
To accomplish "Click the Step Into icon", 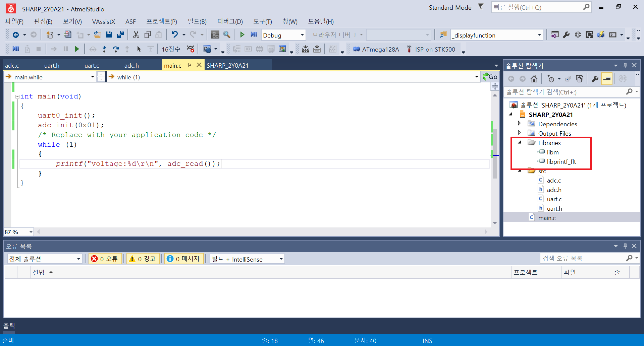I will [104, 49].
